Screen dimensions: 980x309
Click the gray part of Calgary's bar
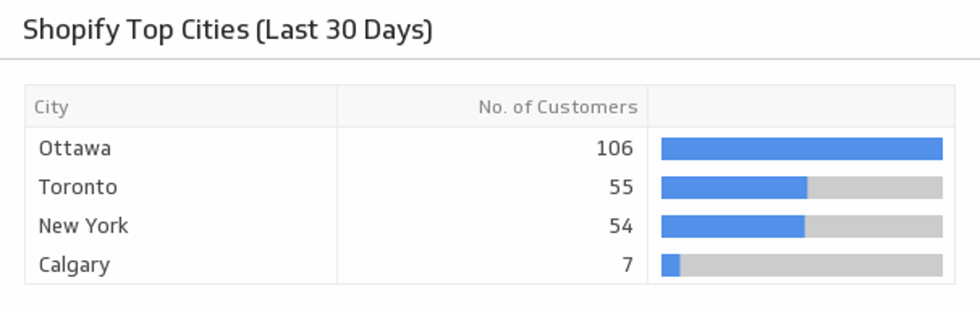coord(811,265)
